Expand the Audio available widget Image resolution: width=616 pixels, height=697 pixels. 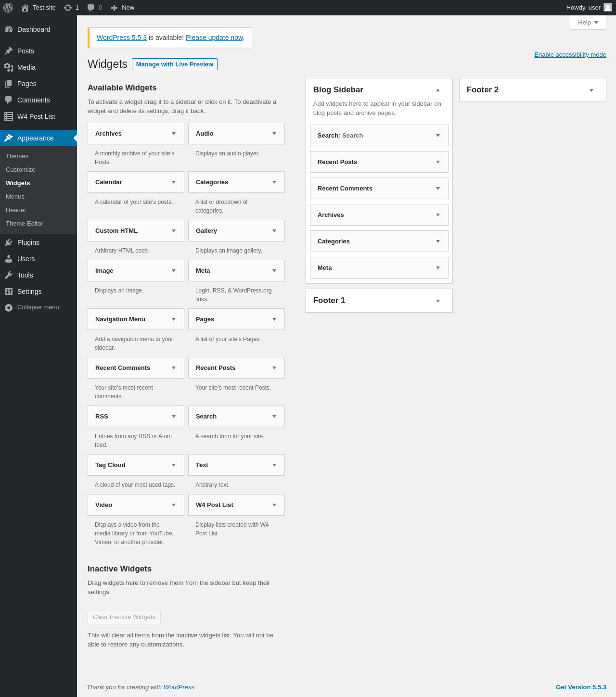click(274, 134)
